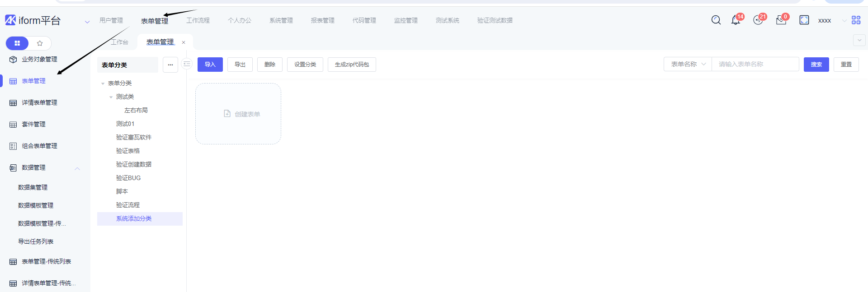The height and width of the screenshot is (292, 868).
Task: Click the round icon with 21 badge
Action: (x=758, y=20)
